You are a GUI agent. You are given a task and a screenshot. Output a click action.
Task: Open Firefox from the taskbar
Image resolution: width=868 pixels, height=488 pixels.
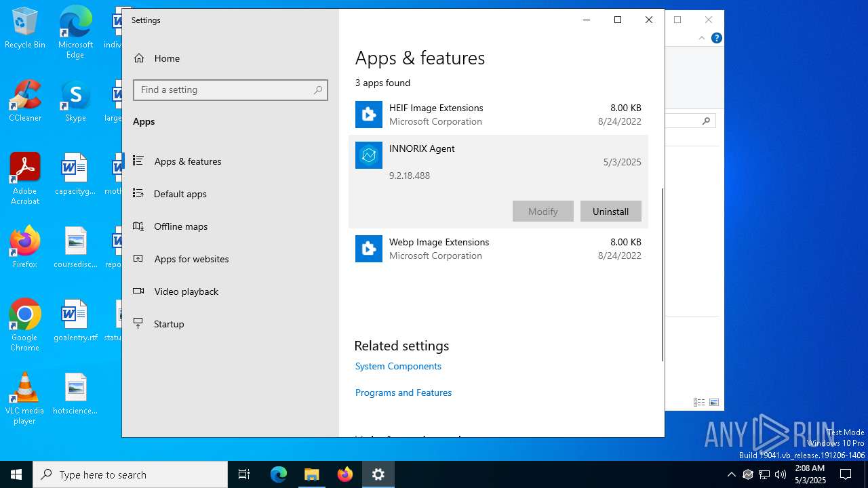click(x=345, y=474)
